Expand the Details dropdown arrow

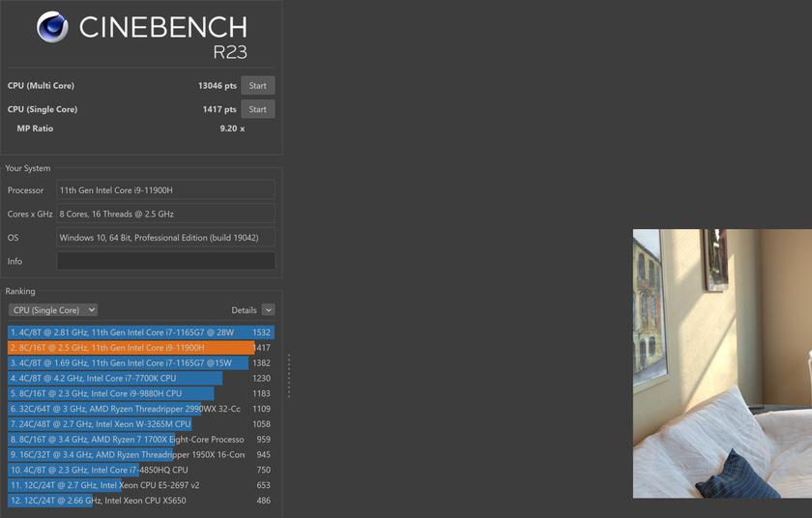268,310
